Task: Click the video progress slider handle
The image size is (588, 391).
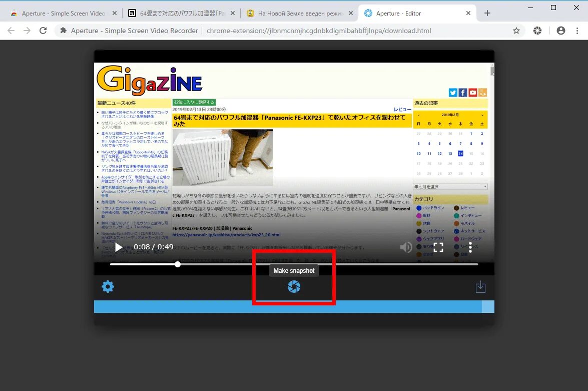Action: pyautogui.click(x=178, y=264)
